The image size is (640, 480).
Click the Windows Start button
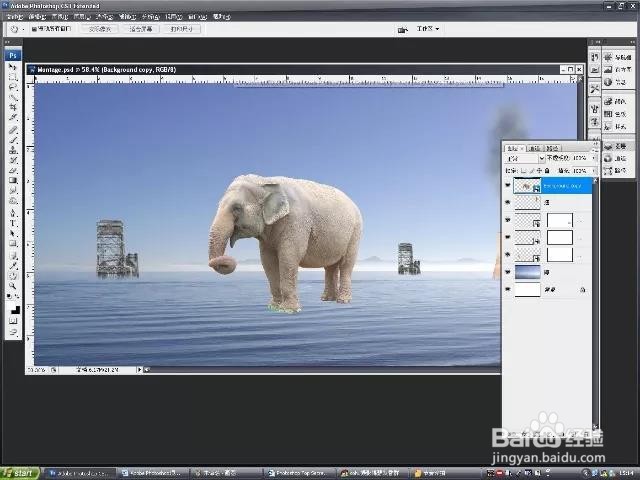click(20, 473)
